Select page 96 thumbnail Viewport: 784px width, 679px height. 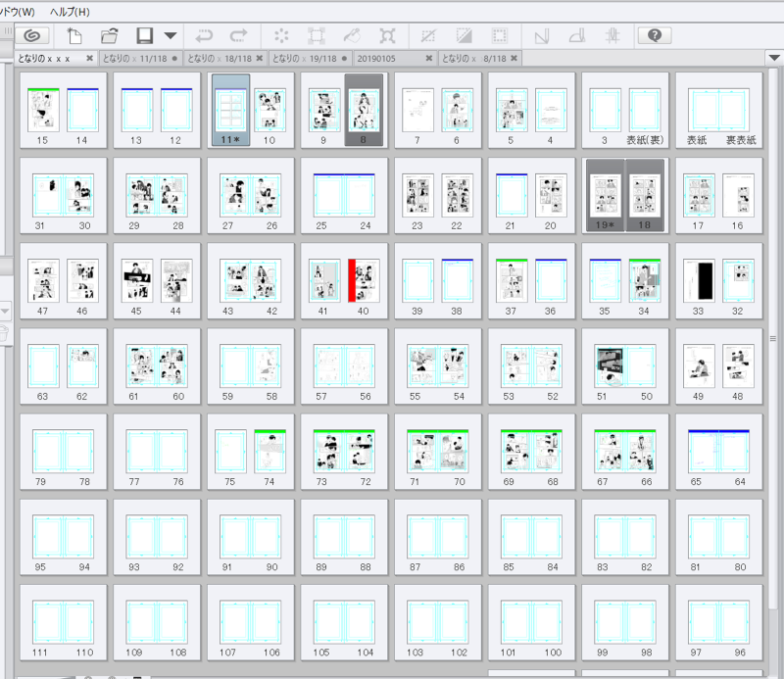[734, 623]
